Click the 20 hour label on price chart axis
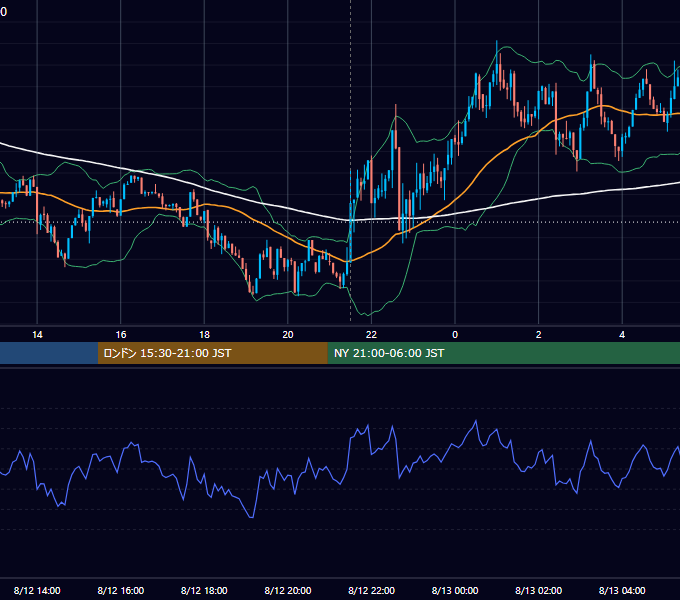Viewport: 680px width, 600px height. [x=288, y=335]
